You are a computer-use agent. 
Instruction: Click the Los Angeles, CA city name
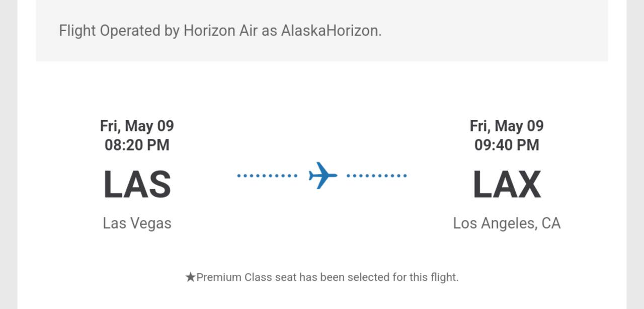pyautogui.click(x=507, y=223)
